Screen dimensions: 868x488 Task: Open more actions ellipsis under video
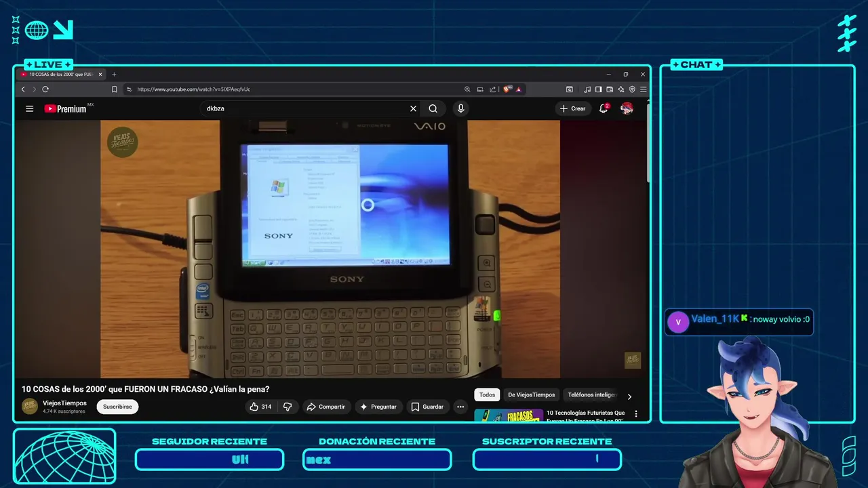tap(460, 407)
